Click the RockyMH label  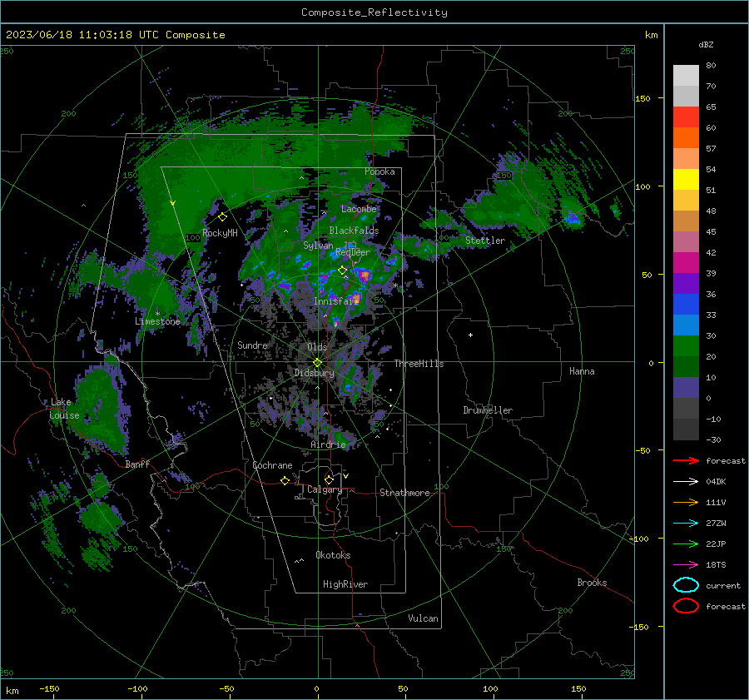pos(220,233)
